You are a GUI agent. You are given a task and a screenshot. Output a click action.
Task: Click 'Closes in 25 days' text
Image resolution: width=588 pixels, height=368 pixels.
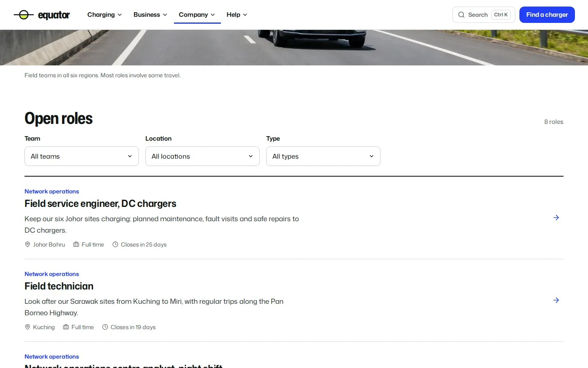(x=144, y=245)
